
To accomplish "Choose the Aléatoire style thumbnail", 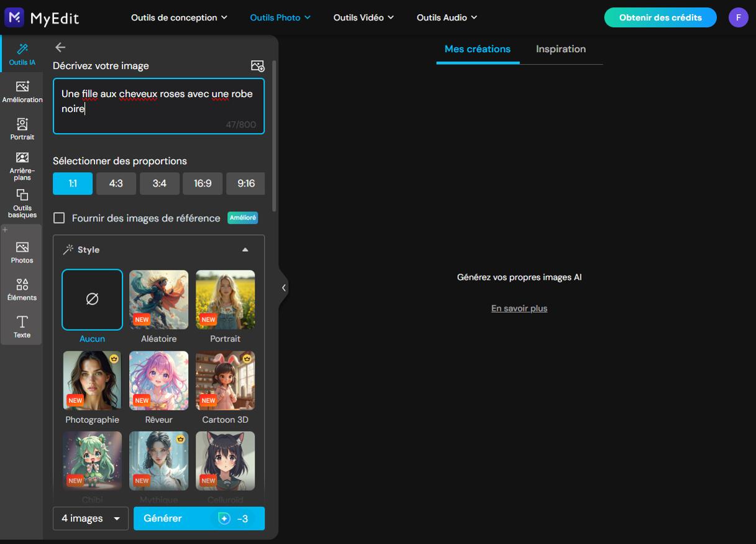I will tap(158, 300).
